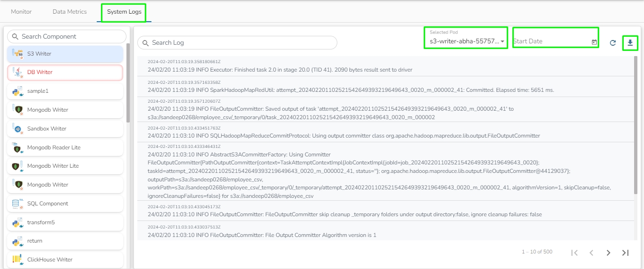Click the Selected Pod dropdown arrow
The height and width of the screenshot is (269, 644).
[x=502, y=41]
